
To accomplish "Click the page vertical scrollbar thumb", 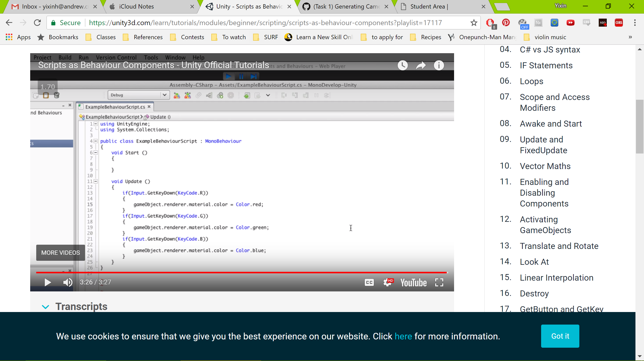I will pos(639,127).
